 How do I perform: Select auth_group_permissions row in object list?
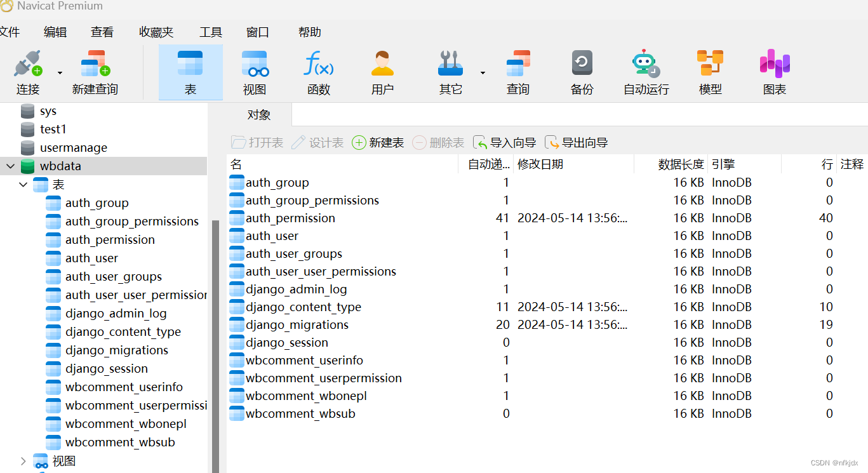click(547, 201)
